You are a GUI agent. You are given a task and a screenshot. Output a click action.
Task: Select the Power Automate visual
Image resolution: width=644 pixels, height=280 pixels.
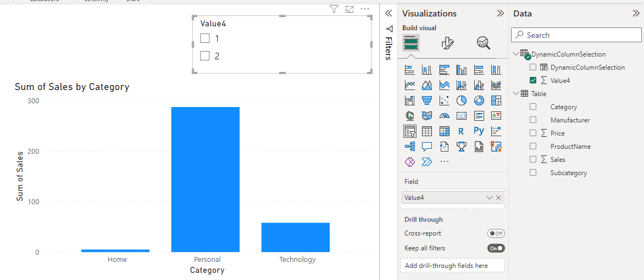tap(427, 161)
